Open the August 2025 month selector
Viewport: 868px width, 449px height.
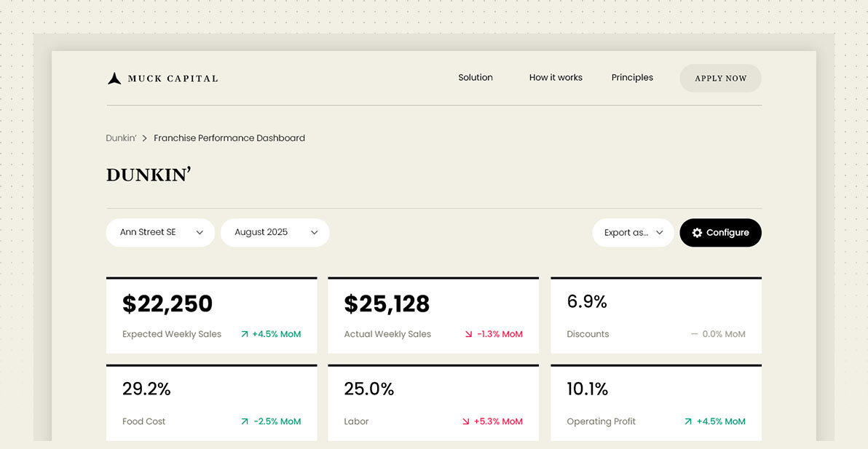(x=275, y=232)
